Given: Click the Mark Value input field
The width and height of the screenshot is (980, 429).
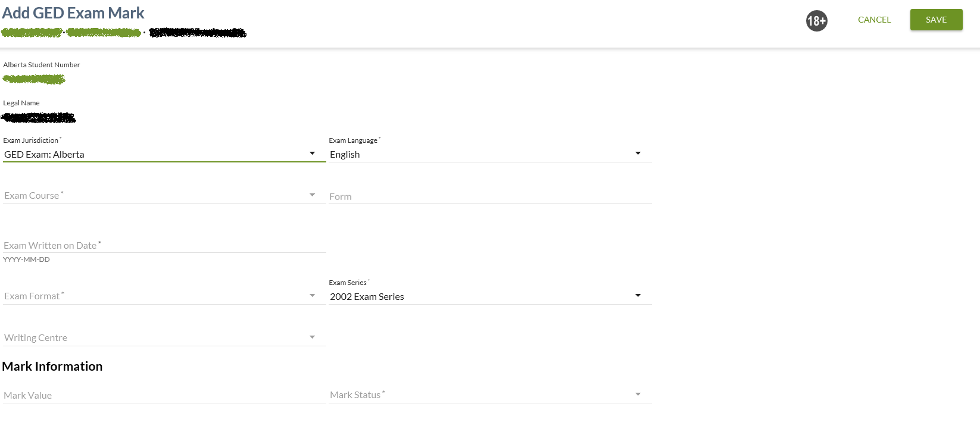Looking at the screenshot, I should (164, 395).
